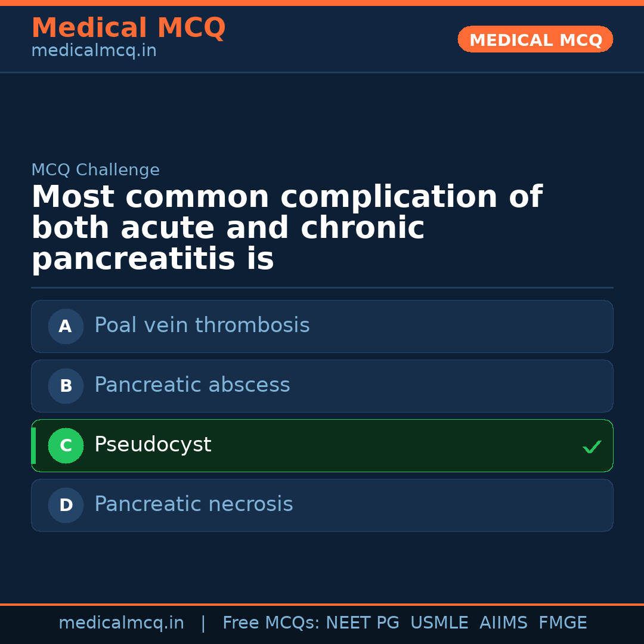The width and height of the screenshot is (644, 644).
Task: Select the circular D badge icon
Action: click(66, 505)
